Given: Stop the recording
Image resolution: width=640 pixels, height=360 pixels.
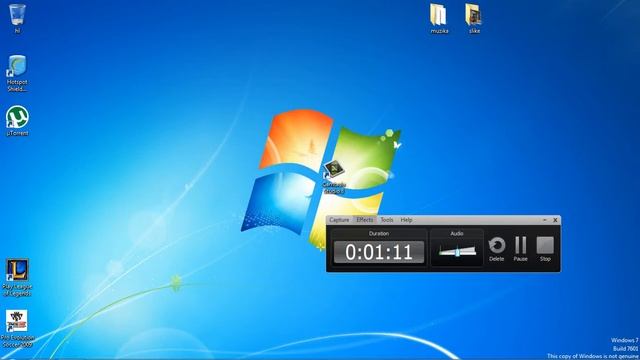Looking at the screenshot, I should coord(545,249).
